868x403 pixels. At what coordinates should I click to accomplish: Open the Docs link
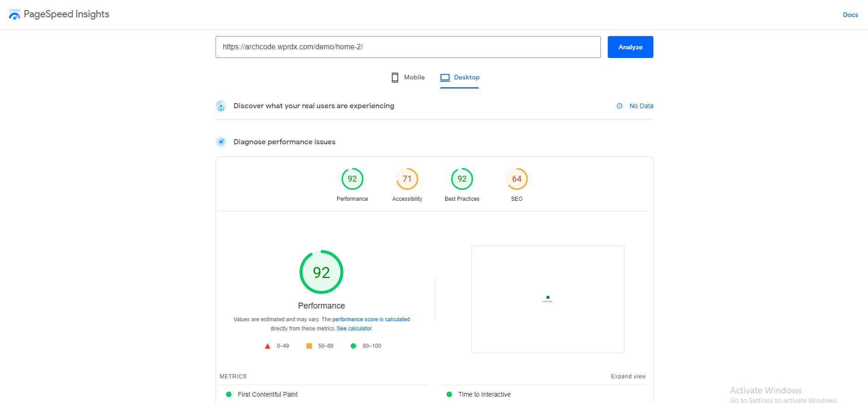[850, 15]
